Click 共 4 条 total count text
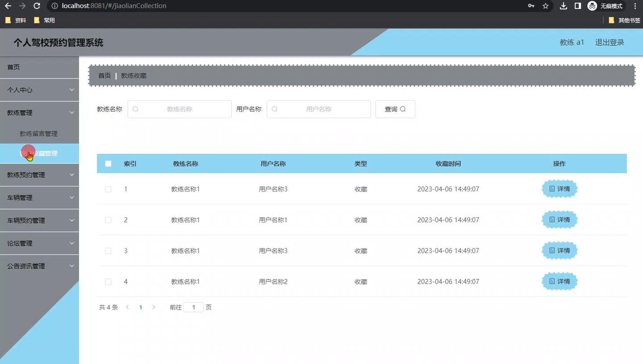 click(x=109, y=307)
